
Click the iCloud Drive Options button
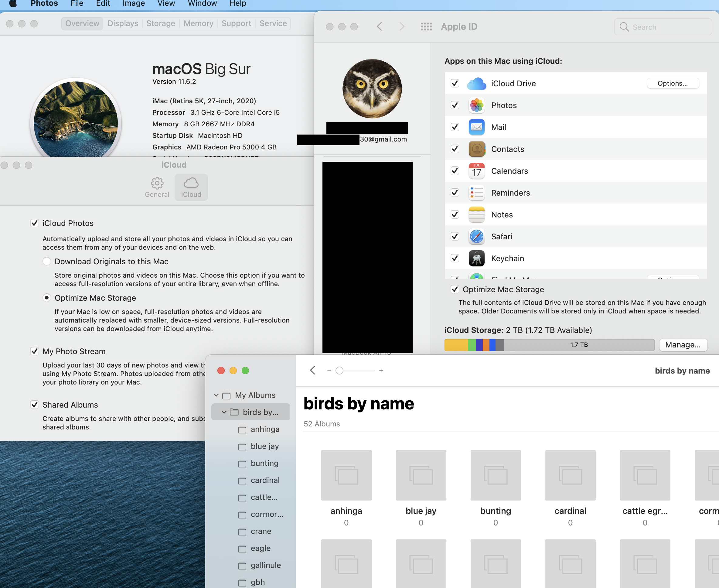click(672, 83)
